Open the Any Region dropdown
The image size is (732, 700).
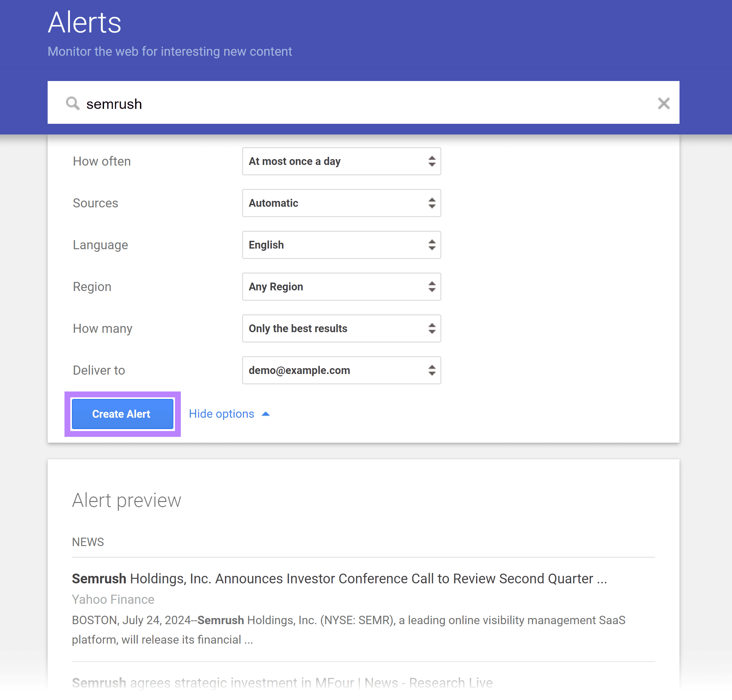[x=342, y=286]
